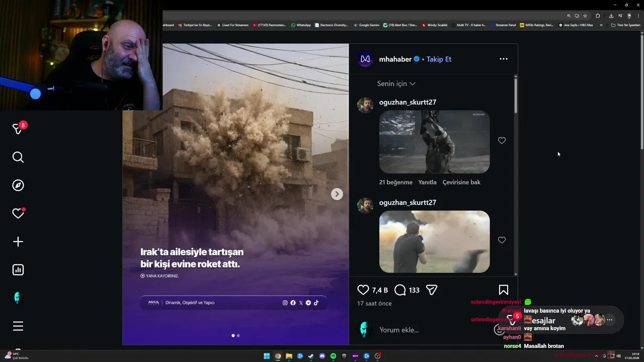Open the three-dot post options menu
Screen dimensions: 644x362
(x=504, y=59)
